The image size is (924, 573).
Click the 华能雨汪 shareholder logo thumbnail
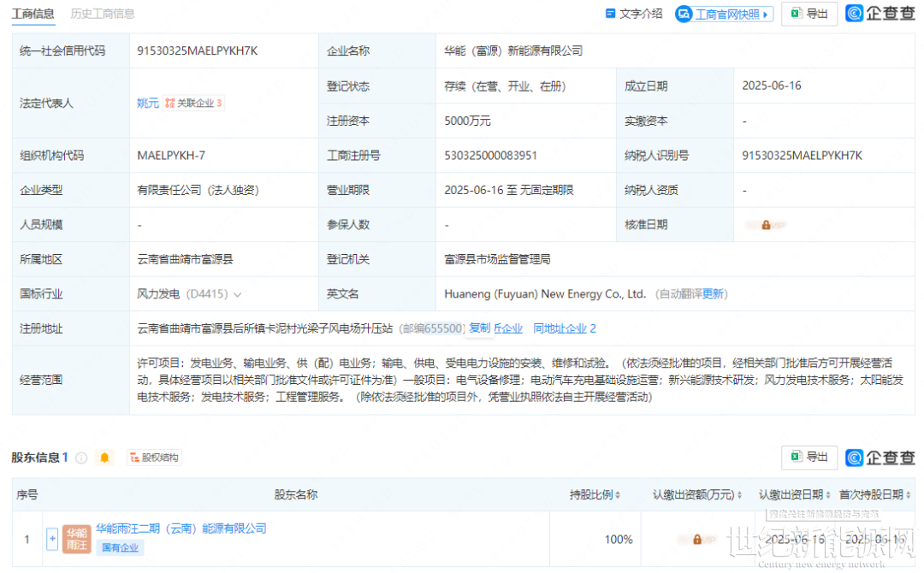click(77, 540)
